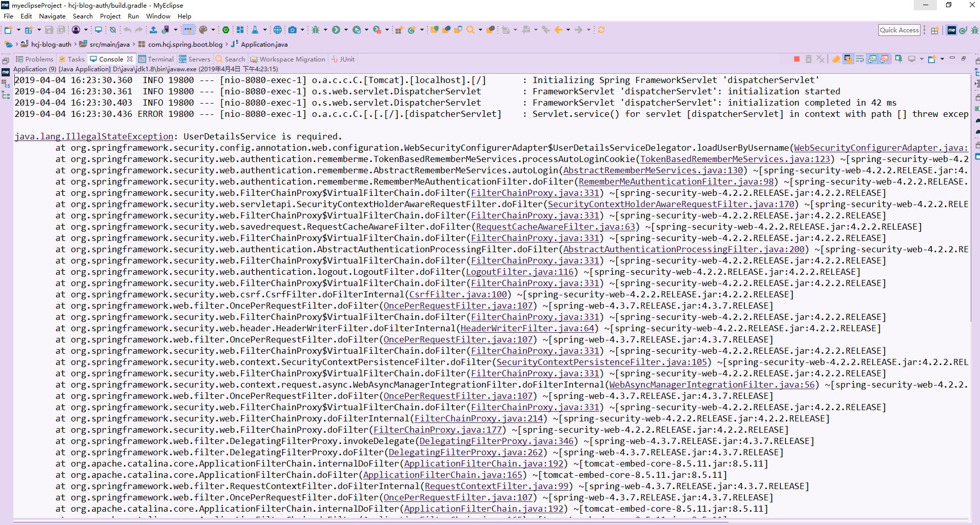Terminate the running console process
The image size is (980, 525).
click(797, 59)
